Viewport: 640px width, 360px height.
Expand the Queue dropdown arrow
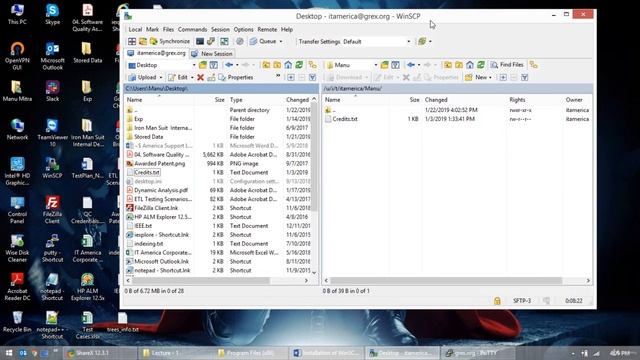(281, 41)
